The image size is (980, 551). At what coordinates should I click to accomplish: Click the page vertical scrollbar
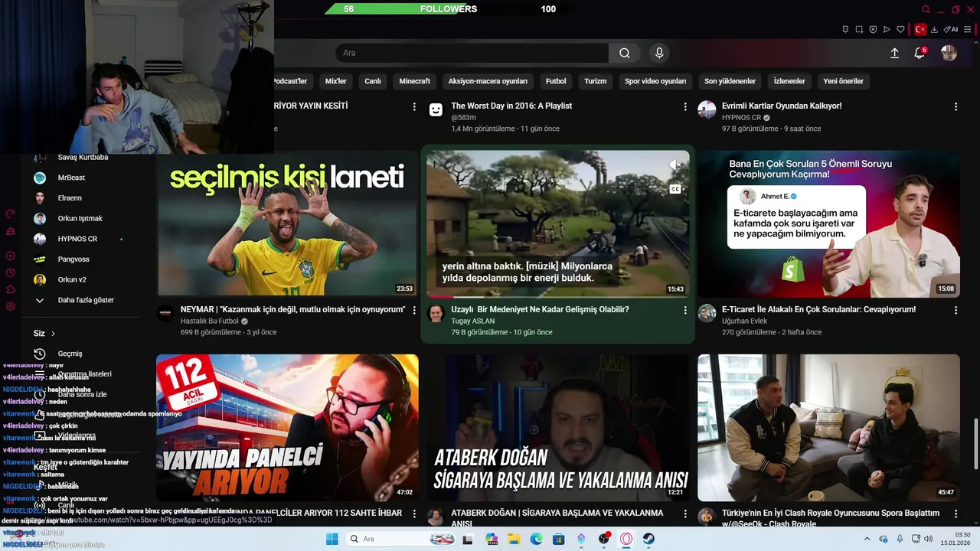[x=976, y=444]
